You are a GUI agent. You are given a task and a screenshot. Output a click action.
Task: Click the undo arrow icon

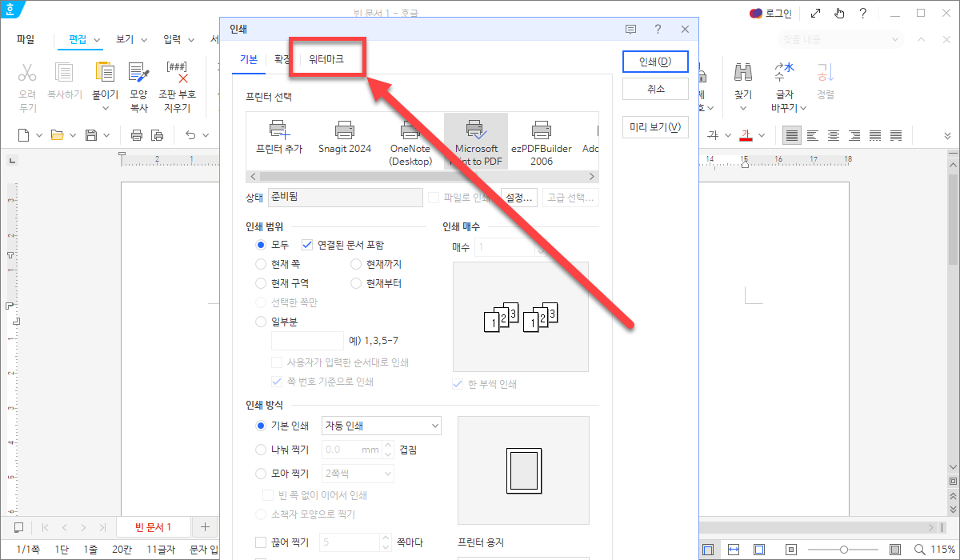(x=191, y=135)
